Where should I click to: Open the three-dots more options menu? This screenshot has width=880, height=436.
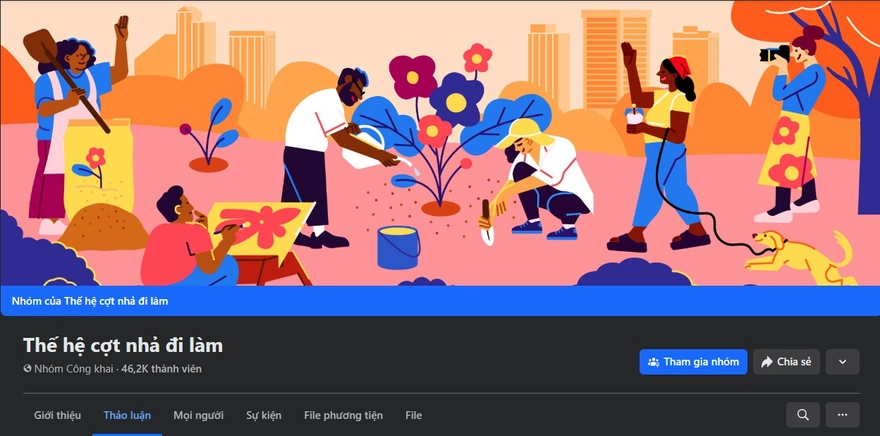[x=842, y=415]
